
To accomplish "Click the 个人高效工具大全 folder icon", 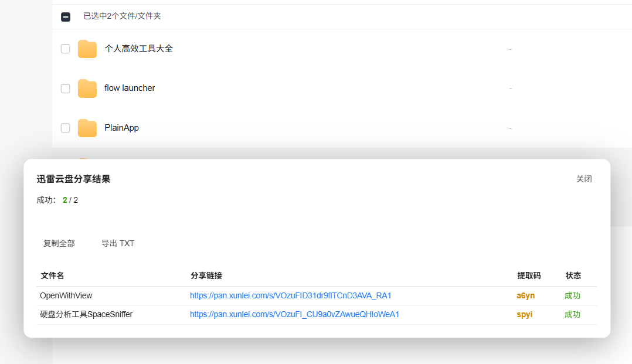I will click(87, 49).
